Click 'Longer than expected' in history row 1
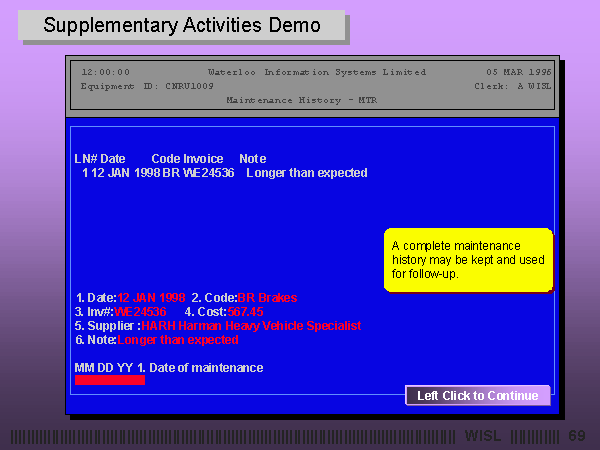Viewport: 600px width, 450px height. 307,173
